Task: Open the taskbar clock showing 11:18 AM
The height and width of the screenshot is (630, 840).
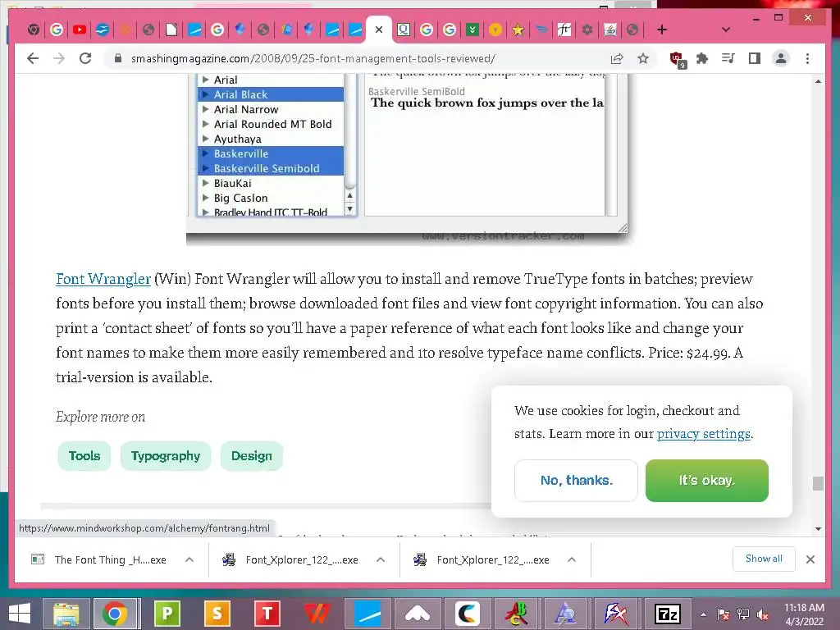Action: (804, 614)
